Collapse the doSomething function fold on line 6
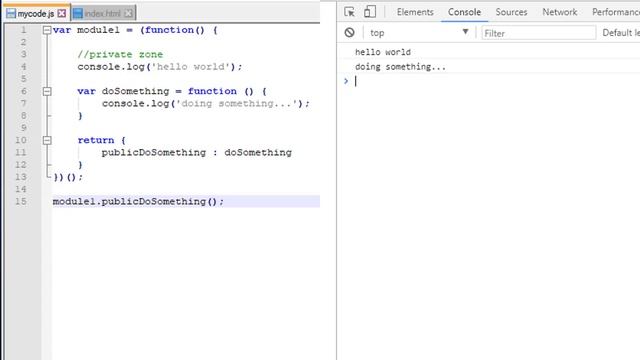Viewport: 640px width, 360px height. click(47, 91)
